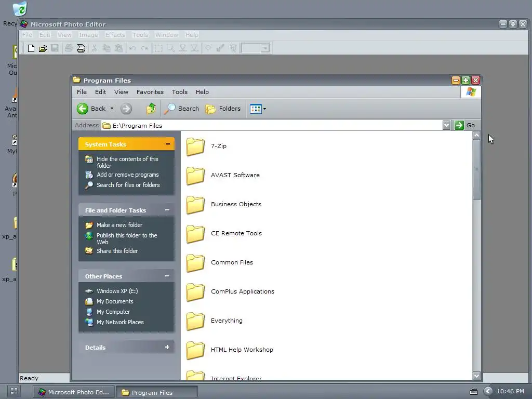Screen dimensions: 532x399
Task: Open View menu in Program Files window
Action: (x=121, y=92)
